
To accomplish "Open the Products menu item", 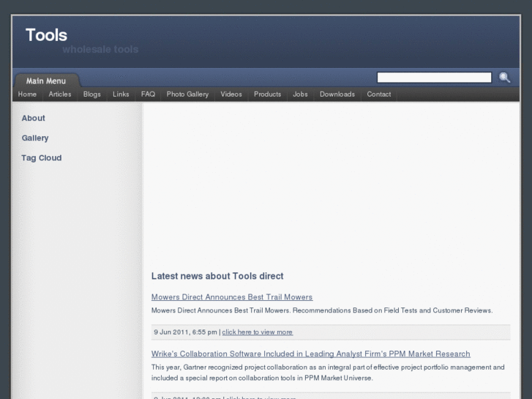I will click(267, 94).
